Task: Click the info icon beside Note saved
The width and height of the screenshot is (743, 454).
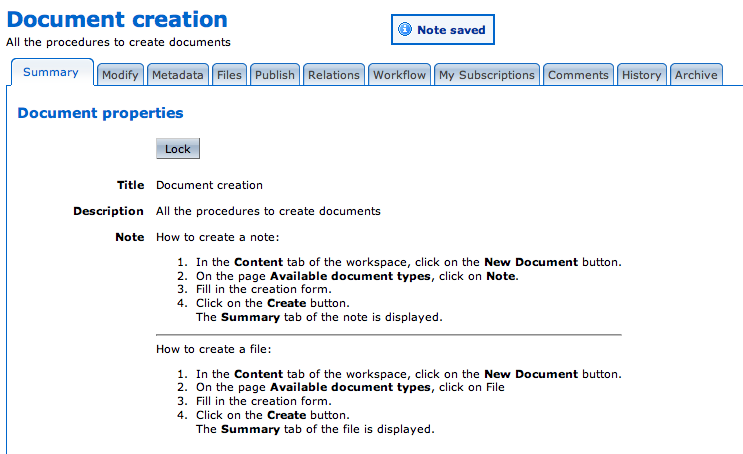Action: (x=405, y=30)
